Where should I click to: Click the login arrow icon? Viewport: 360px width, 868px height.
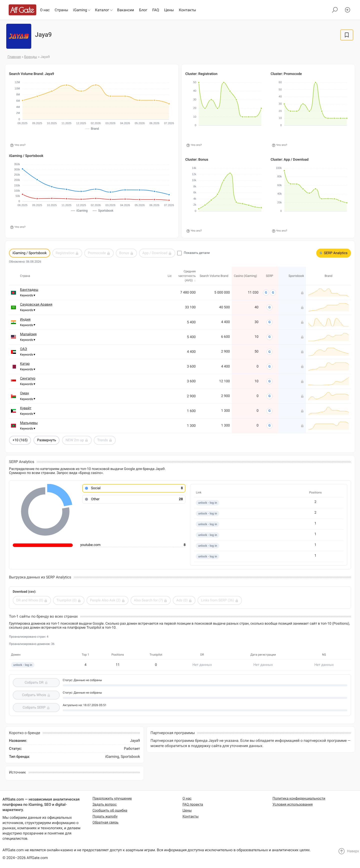[347, 10]
